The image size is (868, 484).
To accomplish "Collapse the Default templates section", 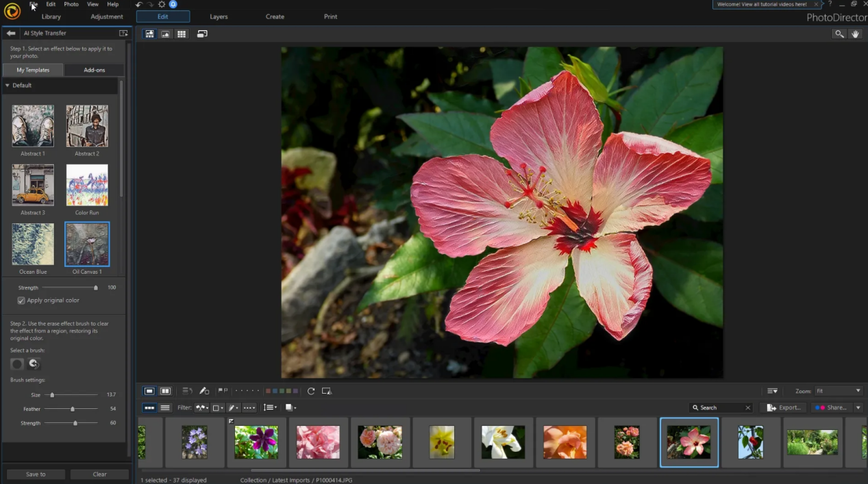I will pos(8,86).
